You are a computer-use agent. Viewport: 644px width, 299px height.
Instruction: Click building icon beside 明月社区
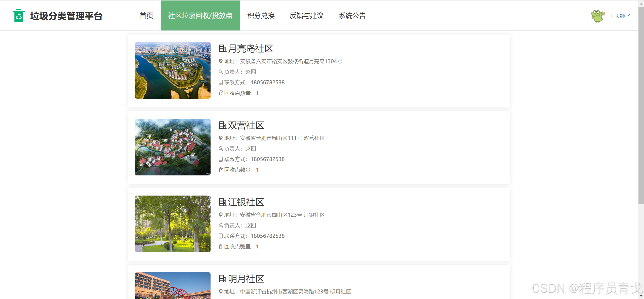[x=222, y=279]
